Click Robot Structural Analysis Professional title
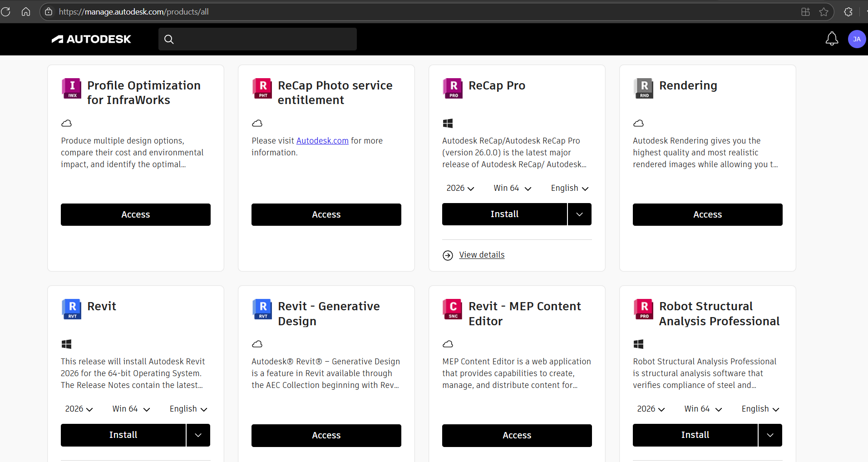Image resolution: width=868 pixels, height=462 pixels. click(719, 313)
